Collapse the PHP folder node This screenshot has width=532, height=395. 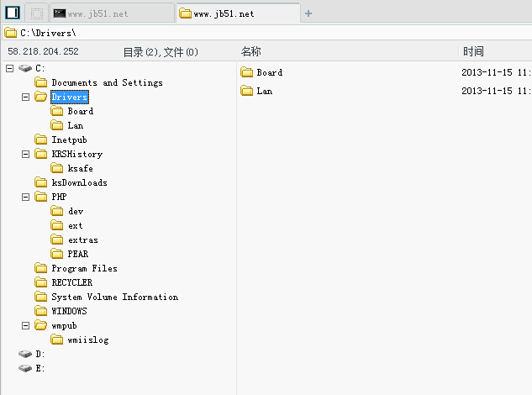tap(25, 197)
